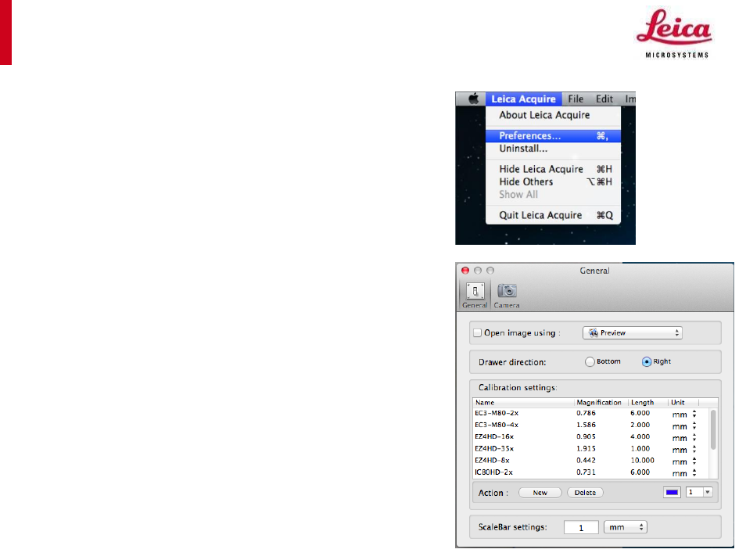Select the EC3-M80-4x calibration row
Image resolution: width=746 pixels, height=560 pixels.
coord(590,425)
